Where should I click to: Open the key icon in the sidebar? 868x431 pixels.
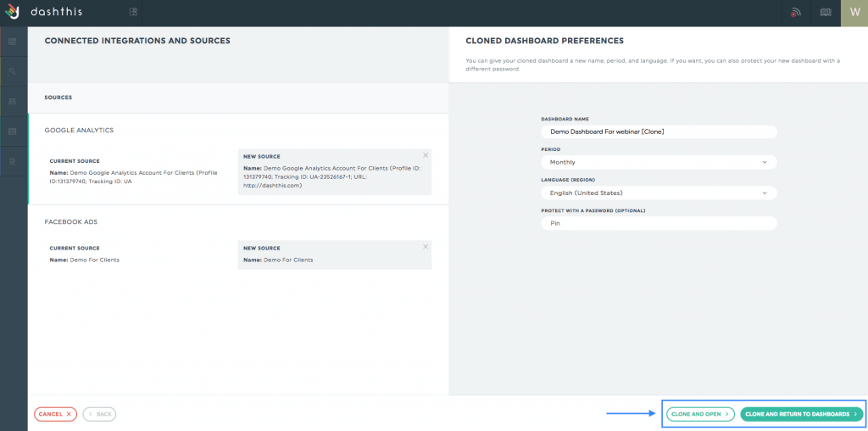pyautogui.click(x=12, y=71)
